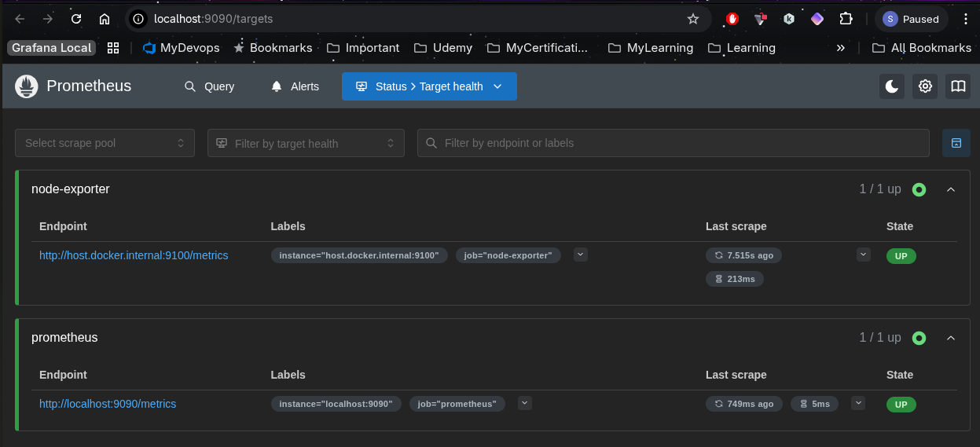Open the Filter by target health dropdown
The image size is (980, 447).
[x=306, y=143]
